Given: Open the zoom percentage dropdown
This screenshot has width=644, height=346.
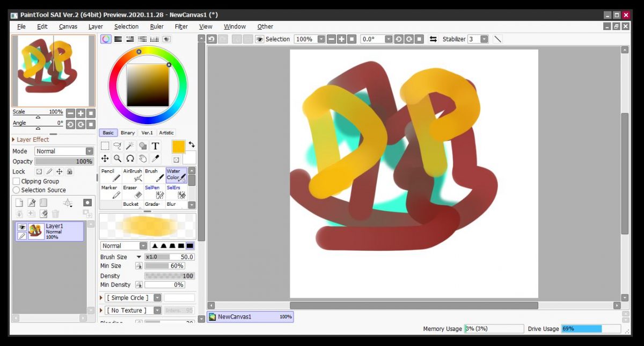Looking at the screenshot, I should (321, 39).
